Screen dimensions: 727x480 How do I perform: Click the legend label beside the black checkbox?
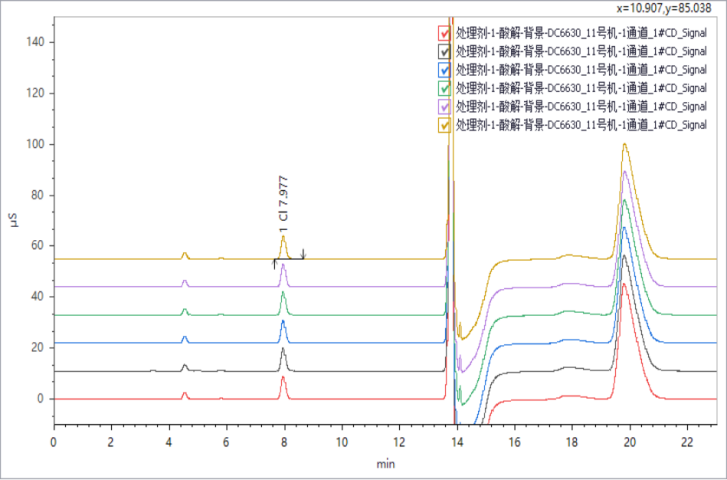point(581,51)
